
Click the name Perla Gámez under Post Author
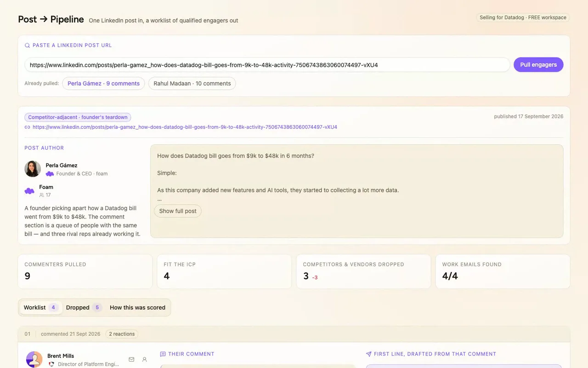[x=62, y=165]
